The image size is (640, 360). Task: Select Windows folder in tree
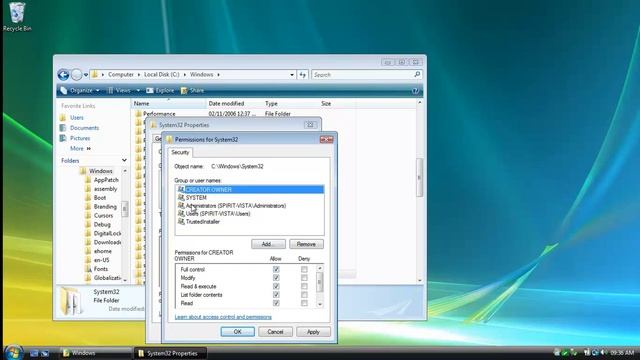click(100, 171)
